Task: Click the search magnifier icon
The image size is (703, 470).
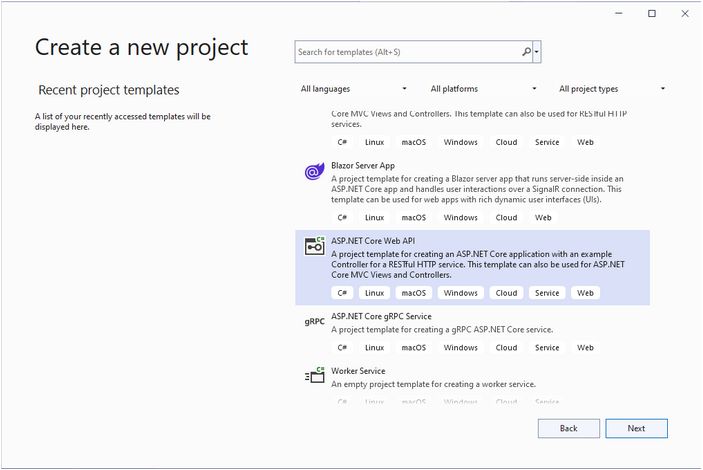Action: coord(526,52)
